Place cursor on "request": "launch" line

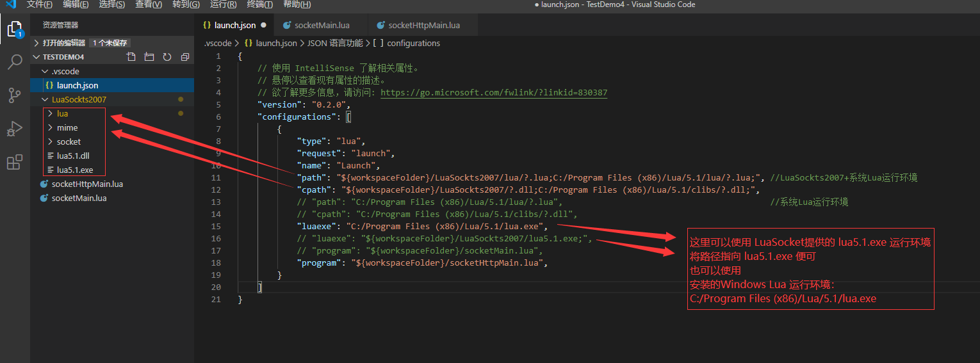pos(346,153)
